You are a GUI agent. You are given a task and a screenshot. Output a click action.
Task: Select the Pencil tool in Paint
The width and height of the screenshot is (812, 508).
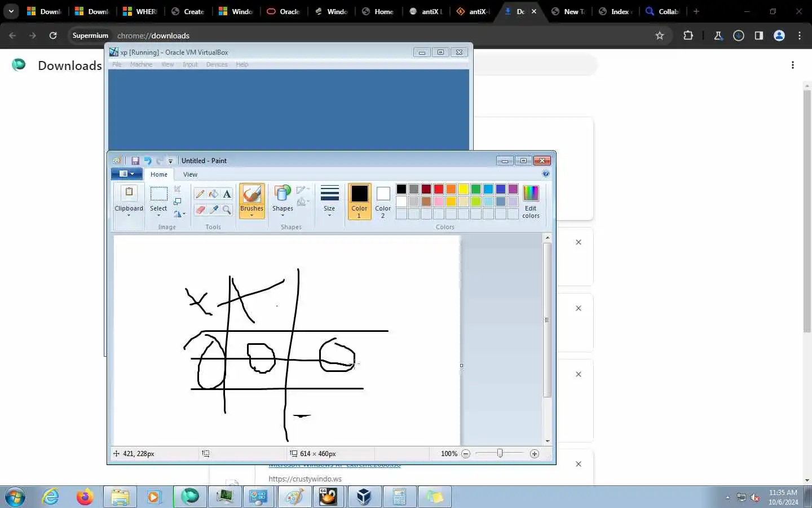[200, 194]
